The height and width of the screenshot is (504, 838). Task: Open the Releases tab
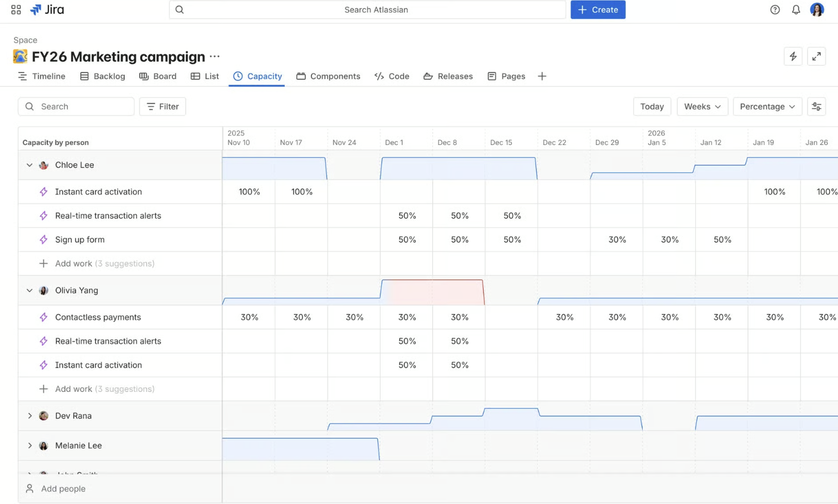pyautogui.click(x=448, y=76)
